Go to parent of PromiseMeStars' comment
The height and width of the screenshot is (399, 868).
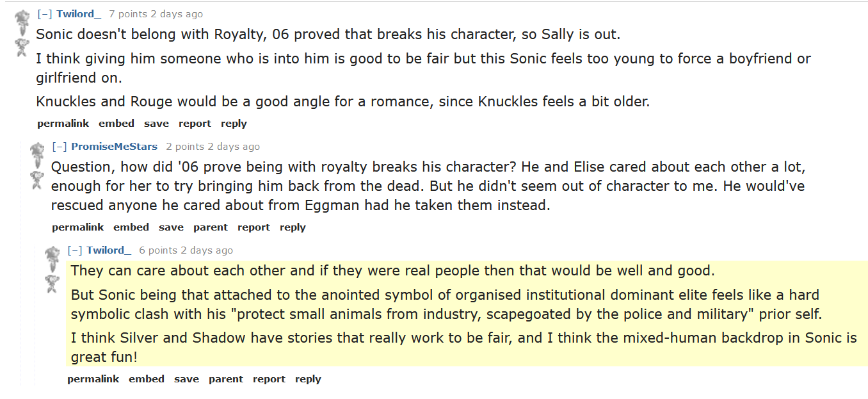coord(211,227)
